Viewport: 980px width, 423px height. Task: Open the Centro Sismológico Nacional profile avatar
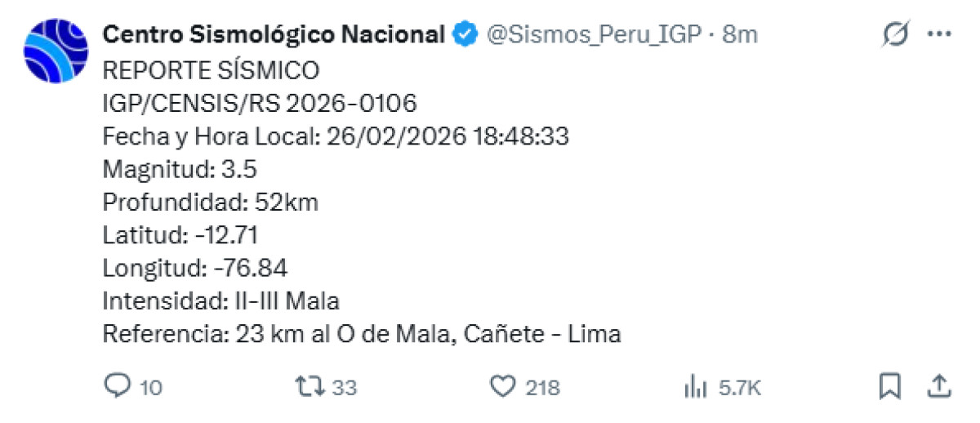pyautogui.click(x=55, y=51)
